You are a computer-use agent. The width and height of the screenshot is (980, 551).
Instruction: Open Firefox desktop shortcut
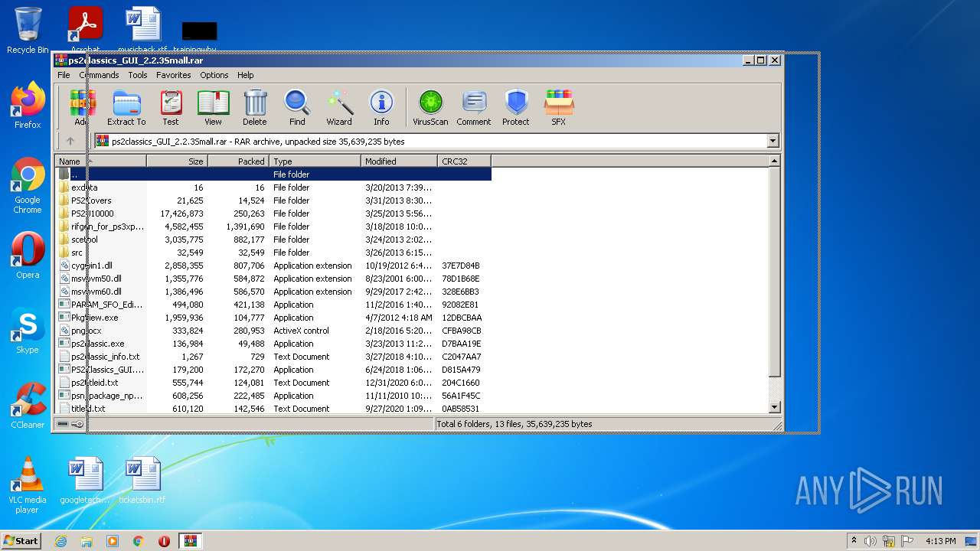point(28,106)
